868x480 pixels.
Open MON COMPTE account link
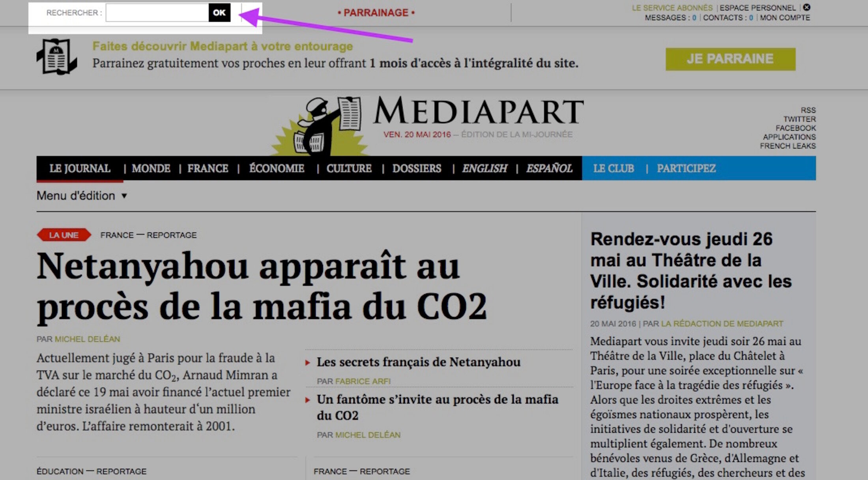785,18
